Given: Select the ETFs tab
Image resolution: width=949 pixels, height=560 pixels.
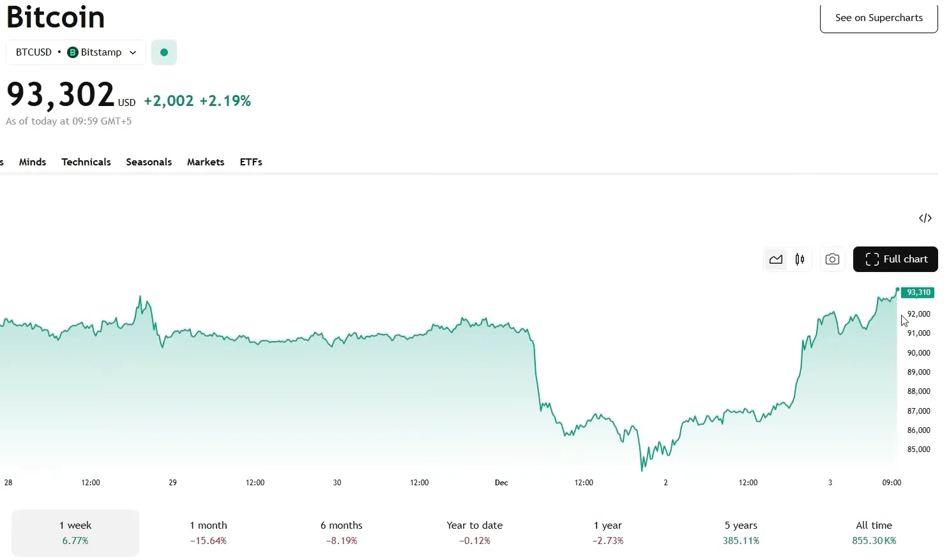Looking at the screenshot, I should click(x=251, y=162).
